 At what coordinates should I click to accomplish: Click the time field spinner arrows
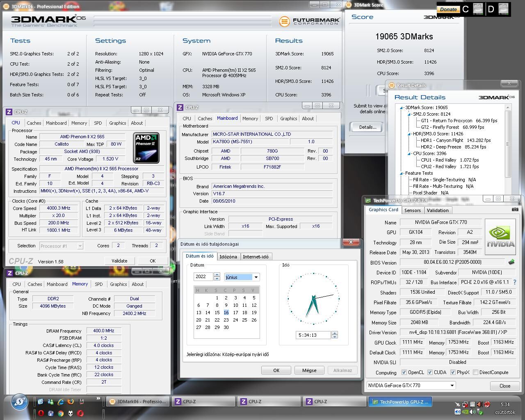click(335, 335)
